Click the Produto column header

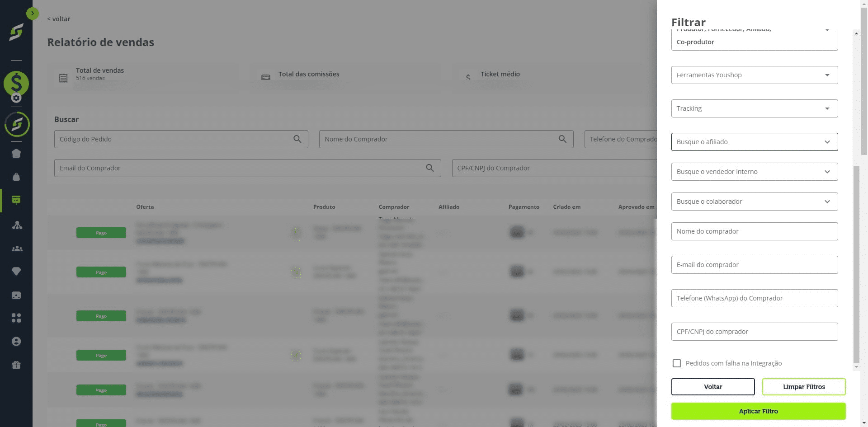tap(324, 207)
